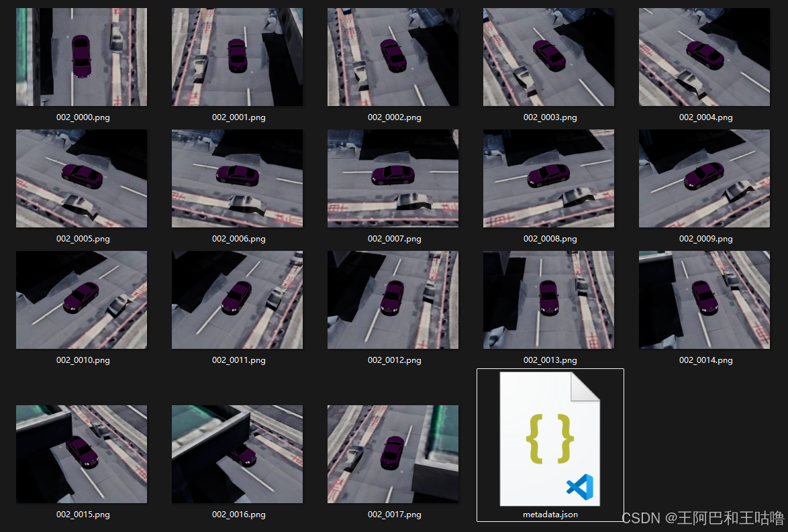
Task: Click the file name label 002_0007.png
Action: [x=395, y=239]
